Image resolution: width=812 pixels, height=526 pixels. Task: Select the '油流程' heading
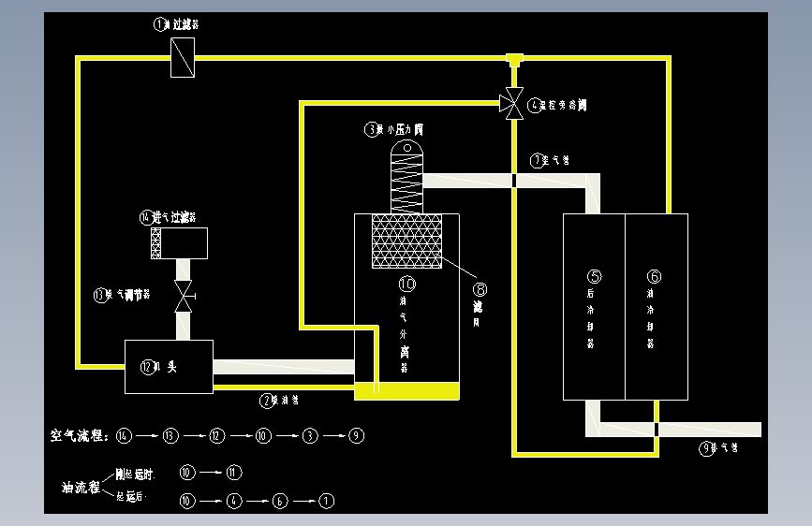[x=81, y=488]
